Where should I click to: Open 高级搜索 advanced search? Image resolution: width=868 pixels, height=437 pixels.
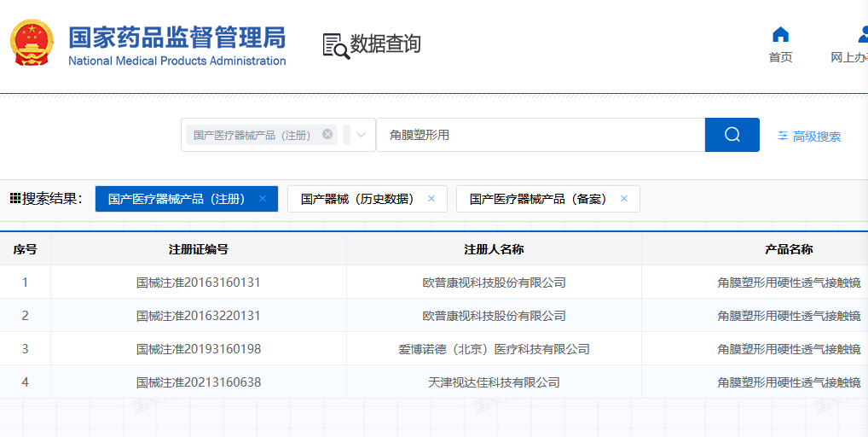[809, 137]
